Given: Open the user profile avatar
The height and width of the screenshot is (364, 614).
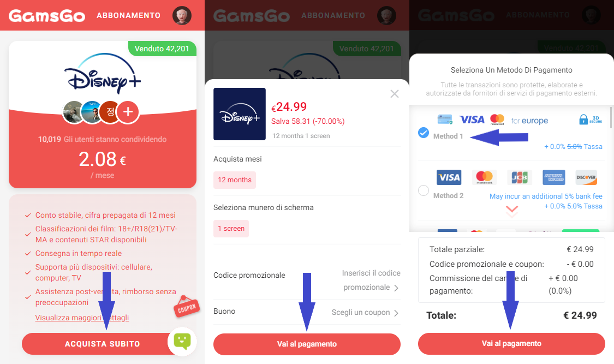Looking at the screenshot, I should tap(182, 16).
